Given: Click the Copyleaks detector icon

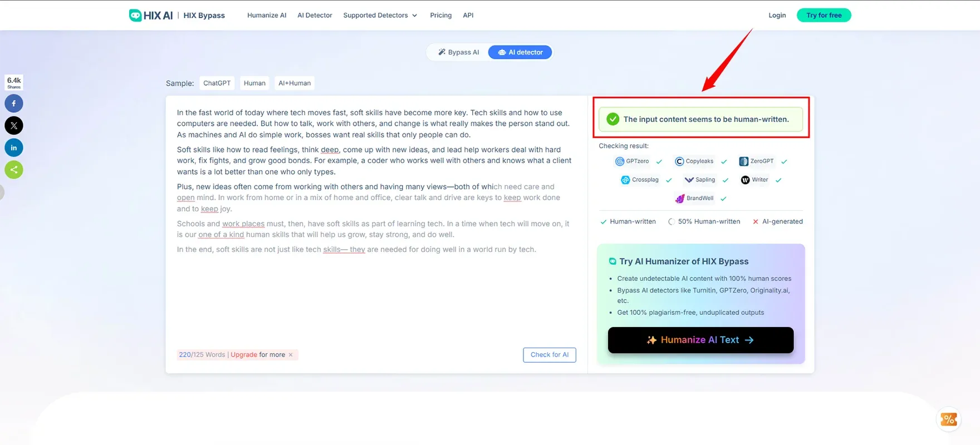Looking at the screenshot, I should (x=679, y=161).
